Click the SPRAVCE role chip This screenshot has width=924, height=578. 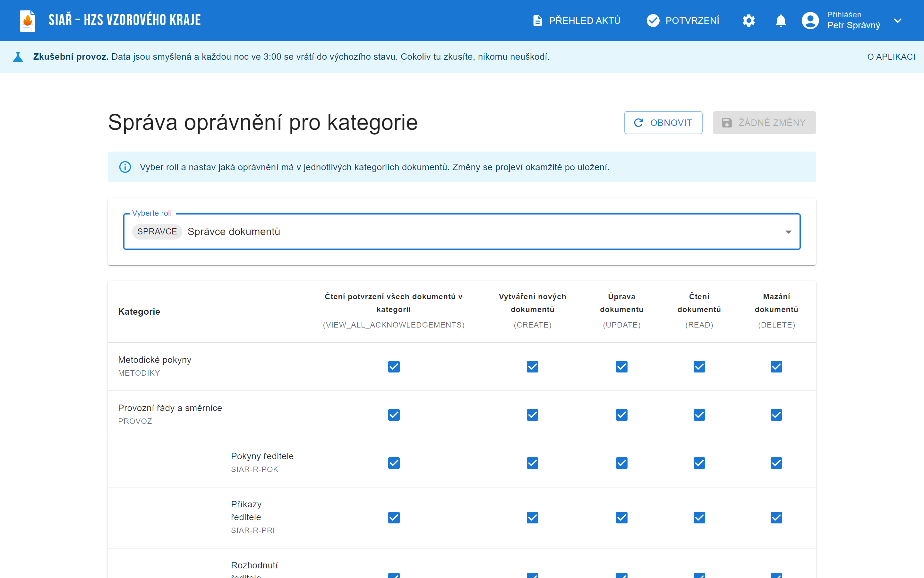157,232
